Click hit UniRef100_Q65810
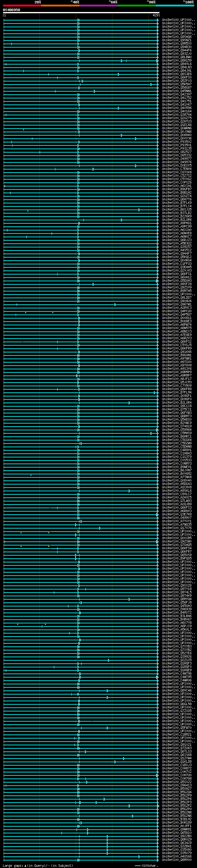This screenshot has width=197, height=868. pos(176,833)
